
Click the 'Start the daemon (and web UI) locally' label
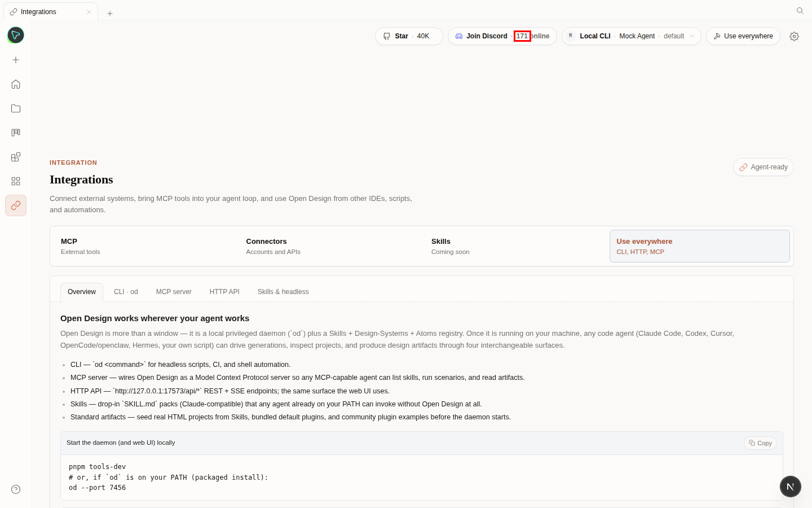click(121, 443)
